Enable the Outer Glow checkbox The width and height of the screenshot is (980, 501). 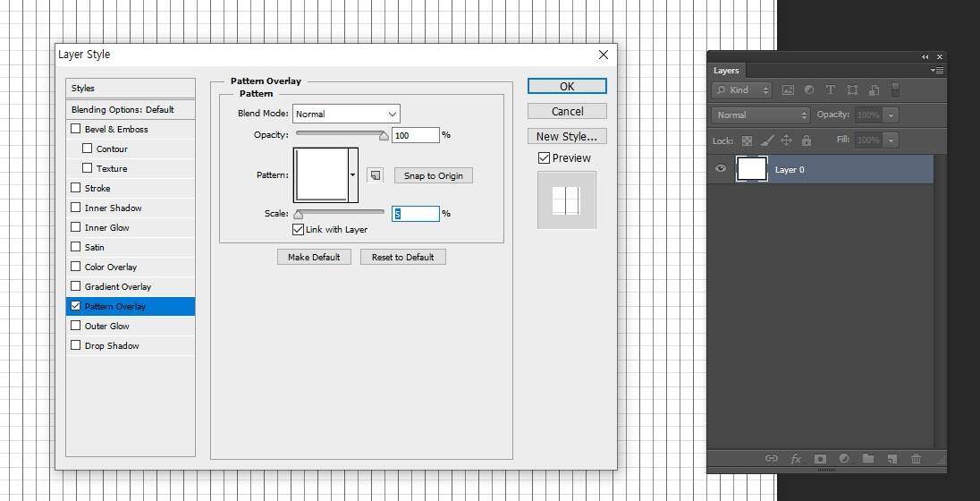(x=76, y=326)
